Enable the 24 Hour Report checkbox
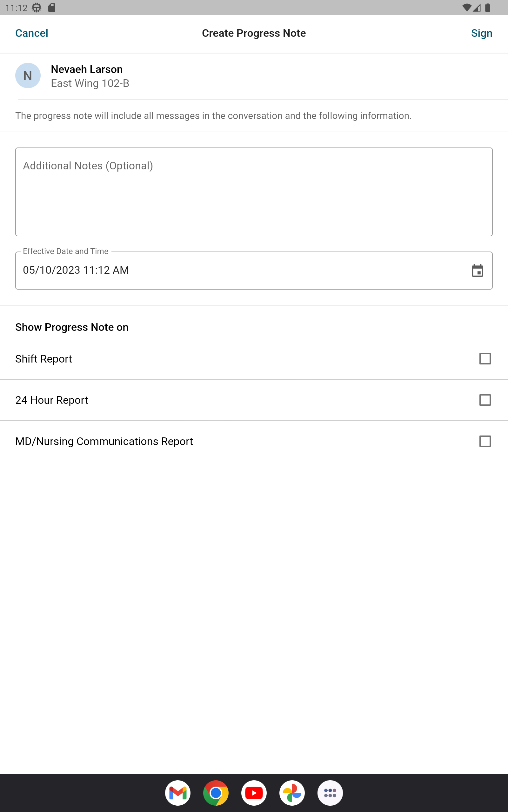508x812 pixels. point(485,400)
